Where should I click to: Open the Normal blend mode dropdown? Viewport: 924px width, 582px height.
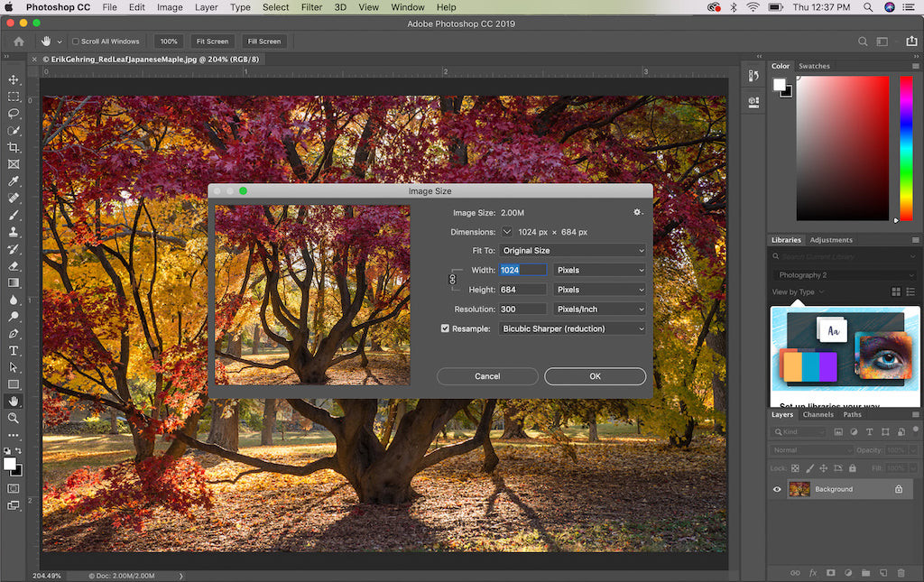tap(811, 450)
